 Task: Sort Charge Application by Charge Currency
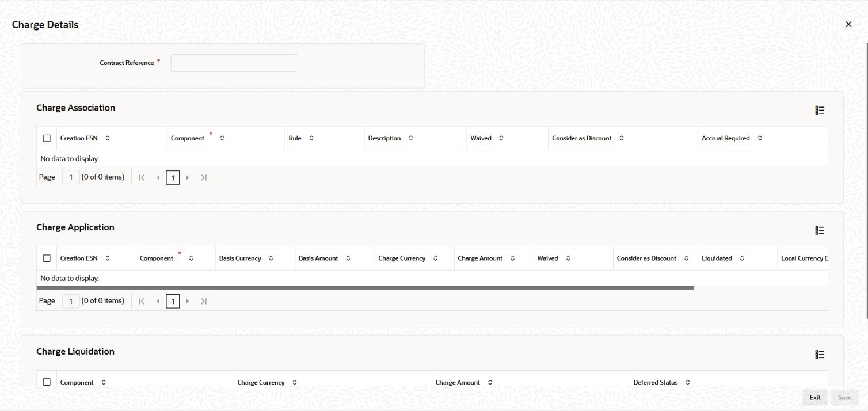pos(436,258)
